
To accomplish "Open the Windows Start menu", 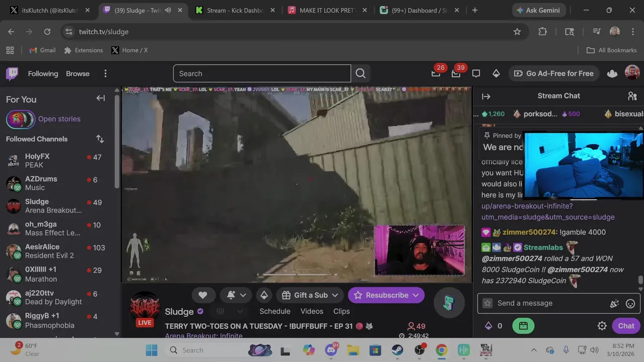I will click(x=151, y=350).
